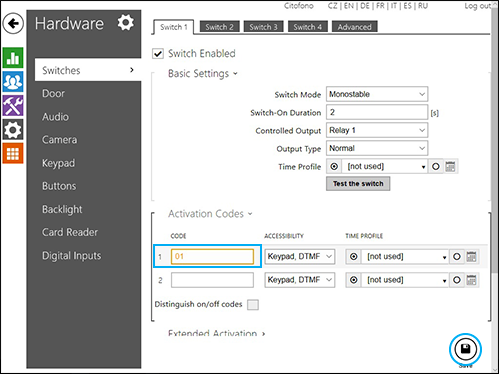Open the dark gear Hardware icon
Screen dimensions: 499x374
pos(13,130)
